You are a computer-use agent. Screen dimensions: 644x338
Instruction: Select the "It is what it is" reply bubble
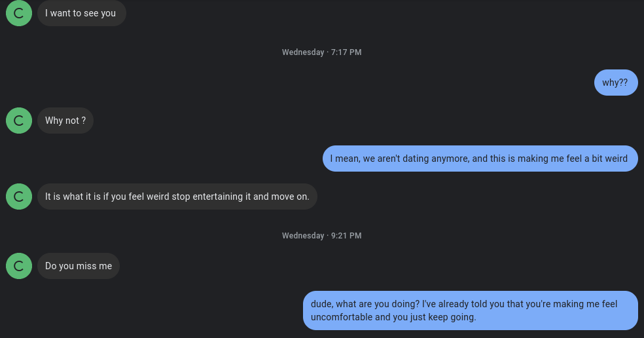coord(177,197)
